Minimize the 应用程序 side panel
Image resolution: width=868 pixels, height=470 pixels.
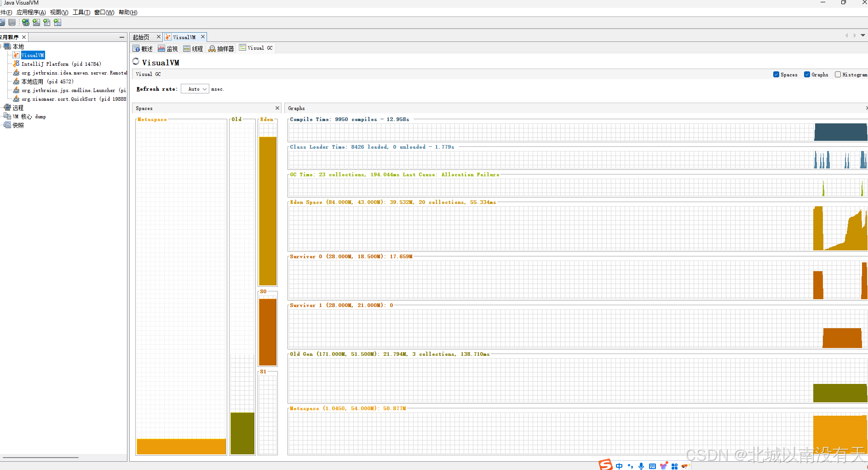[x=121, y=37]
